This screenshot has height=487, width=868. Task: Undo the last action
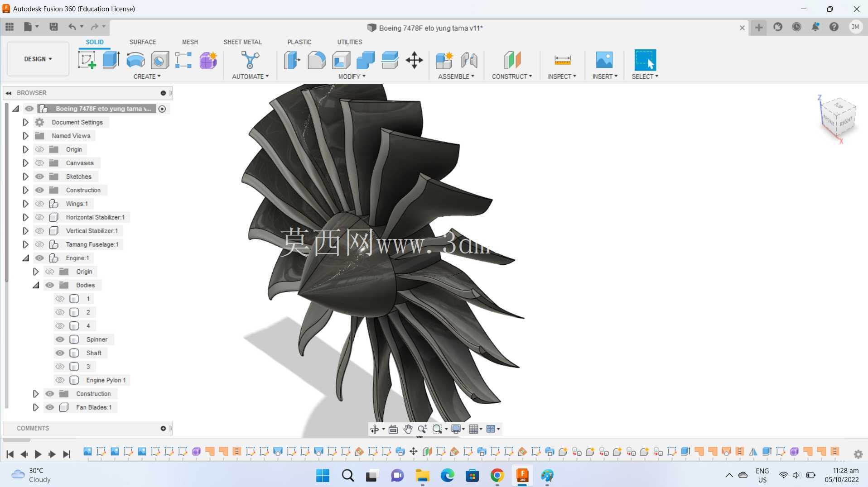coord(72,27)
